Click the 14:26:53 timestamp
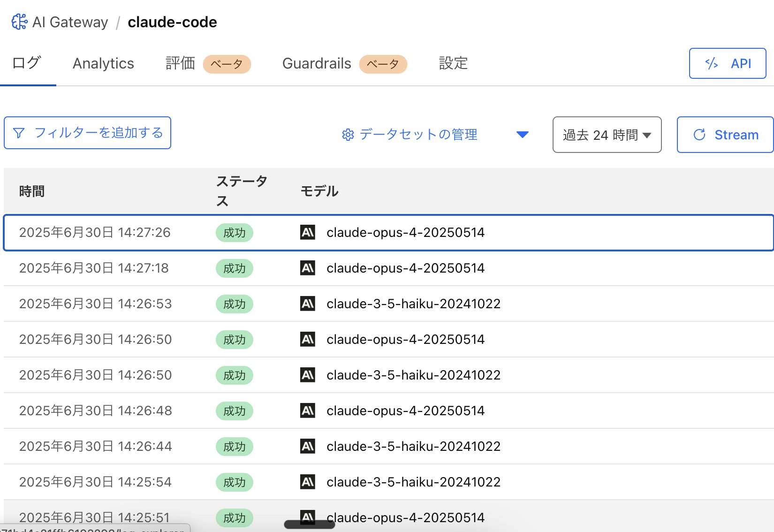The height and width of the screenshot is (532, 774). pyautogui.click(x=95, y=304)
